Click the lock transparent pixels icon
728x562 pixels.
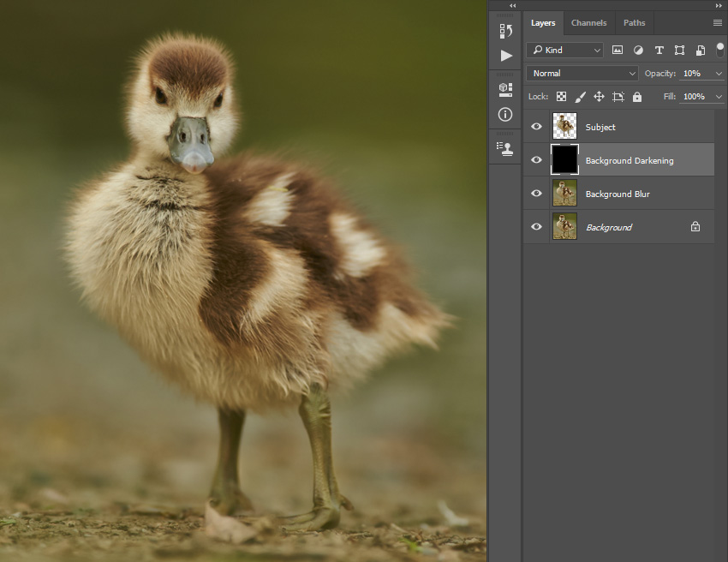[561, 97]
